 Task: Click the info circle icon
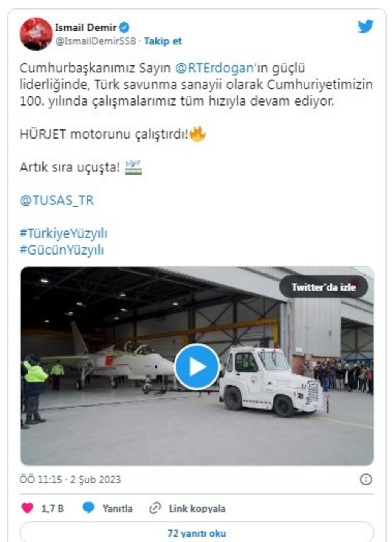(366, 479)
